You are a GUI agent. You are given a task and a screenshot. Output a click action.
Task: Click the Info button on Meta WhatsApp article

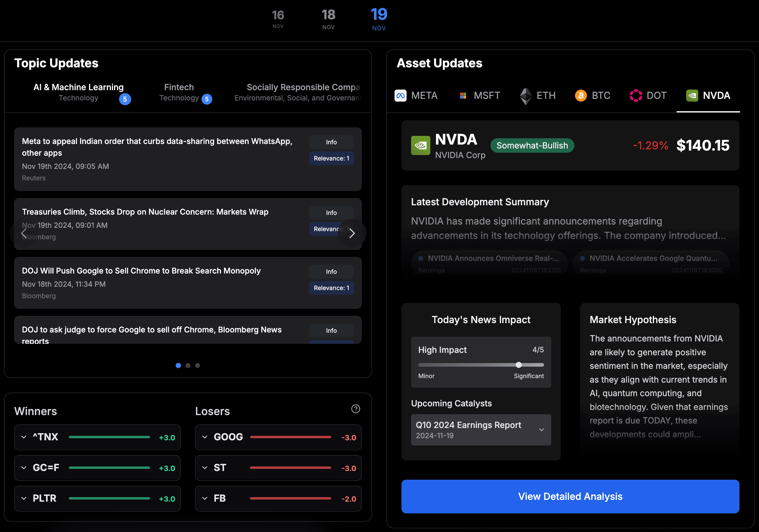tap(332, 142)
